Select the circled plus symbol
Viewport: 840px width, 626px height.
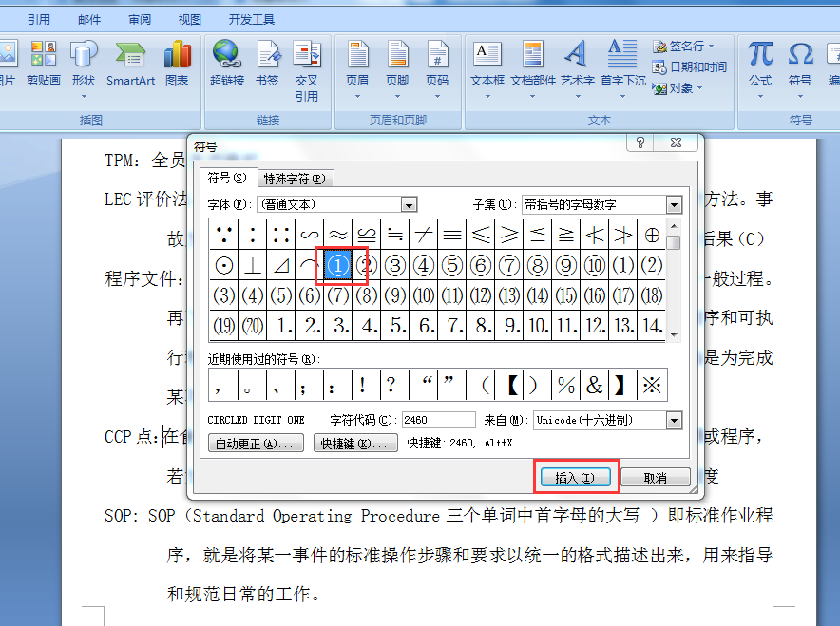652,235
